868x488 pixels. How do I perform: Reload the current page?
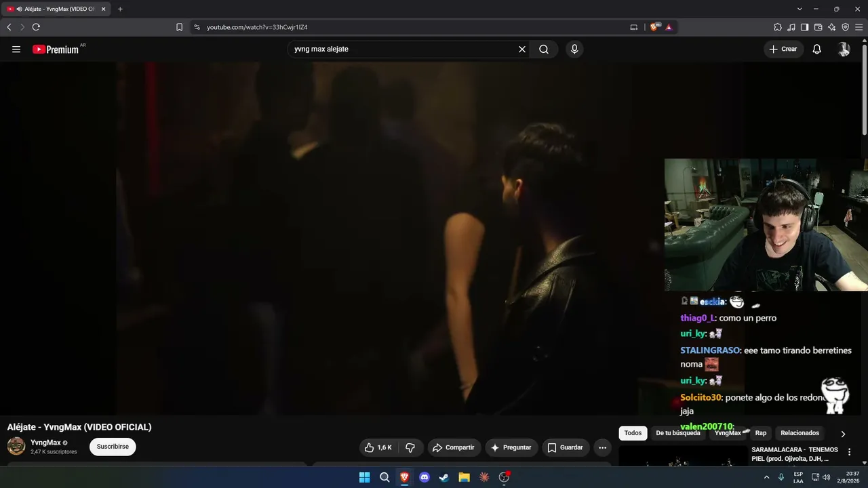[x=36, y=27]
